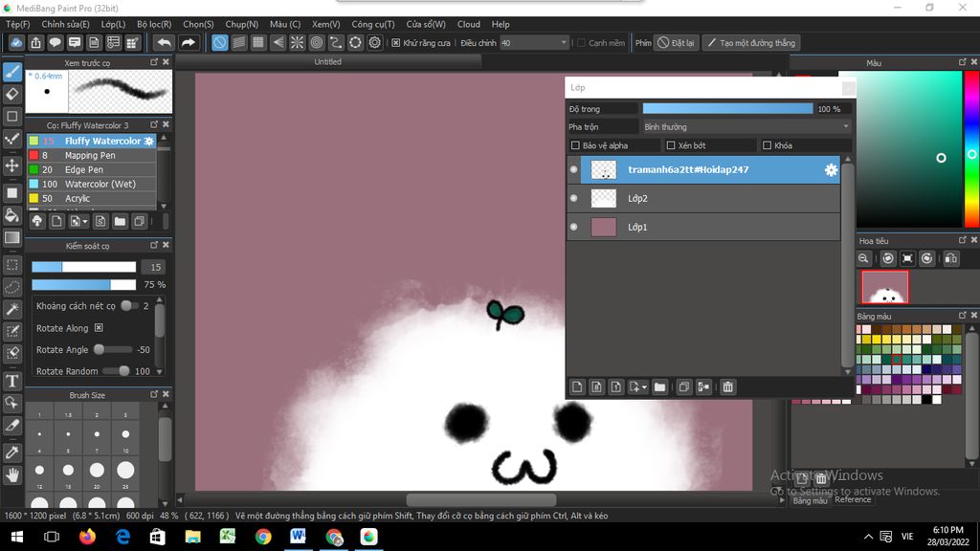Viewport: 980px width, 551px height.
Task: Delete layer with trash icon in Lớp panel
Action: pos(727,387)
